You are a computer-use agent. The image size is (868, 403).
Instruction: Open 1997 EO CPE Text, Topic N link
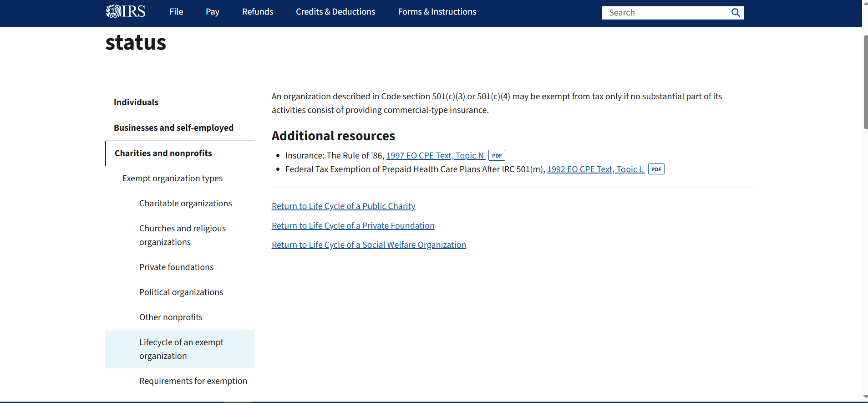(x=436, y=156)
